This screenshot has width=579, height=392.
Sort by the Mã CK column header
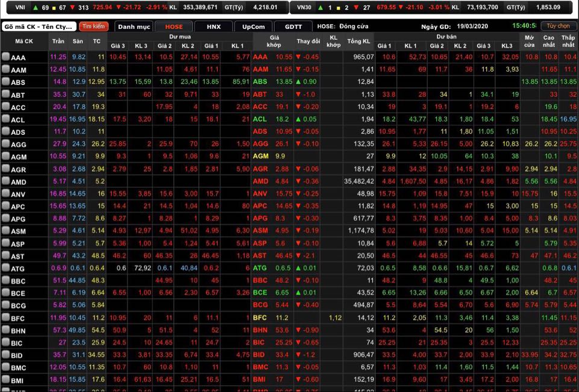pos(24,41)
